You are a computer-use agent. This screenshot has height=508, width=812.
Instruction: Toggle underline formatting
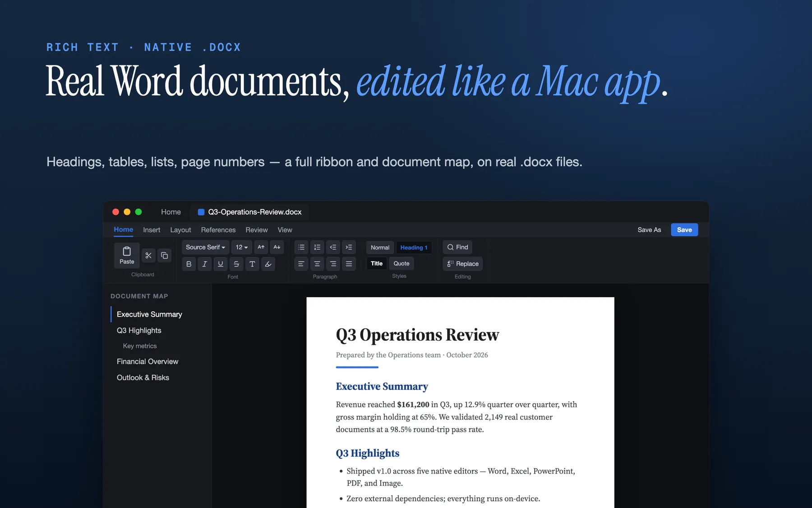(221, 264)
